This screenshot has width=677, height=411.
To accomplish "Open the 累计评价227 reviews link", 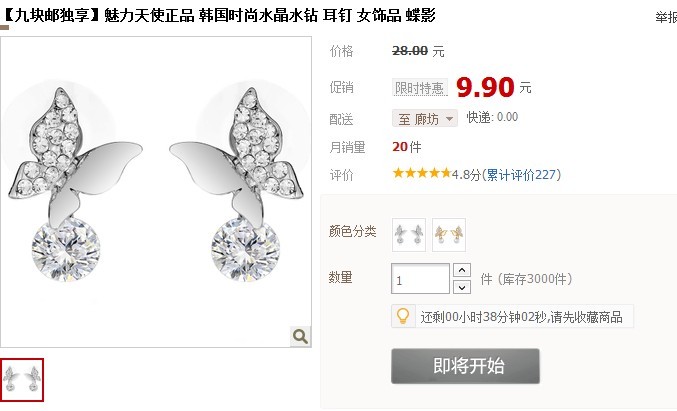I will [522, 174].
